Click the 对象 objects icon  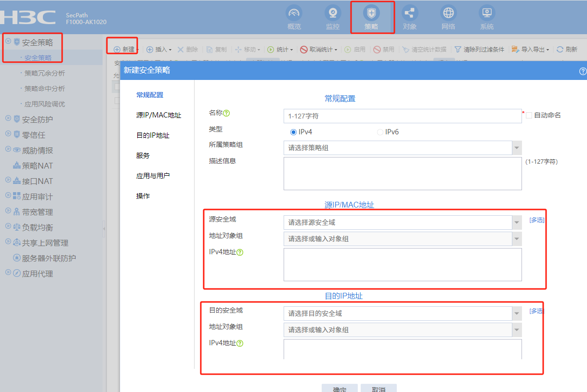[410, 13]
